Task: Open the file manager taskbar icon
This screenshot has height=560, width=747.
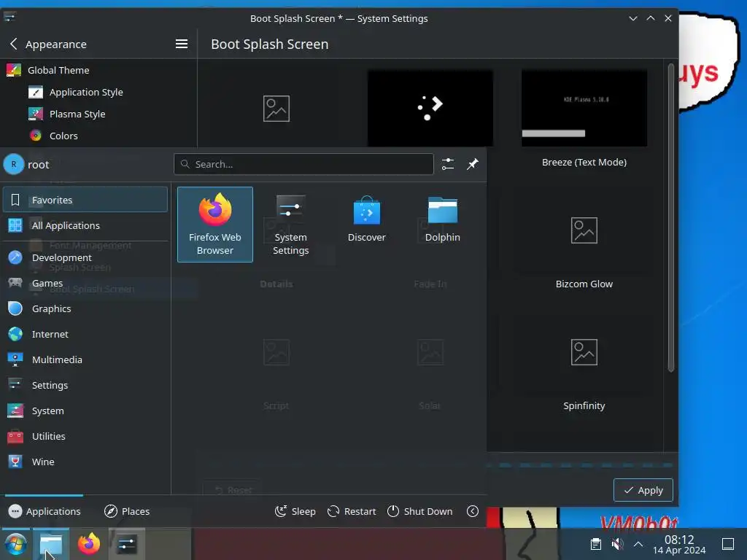Action: point(51,544)
